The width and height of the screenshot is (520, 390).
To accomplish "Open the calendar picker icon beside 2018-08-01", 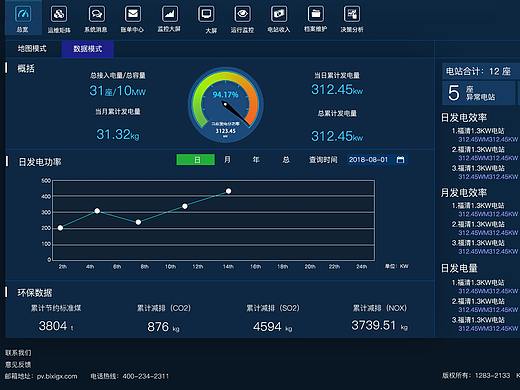I will click(x=400, y=160).
